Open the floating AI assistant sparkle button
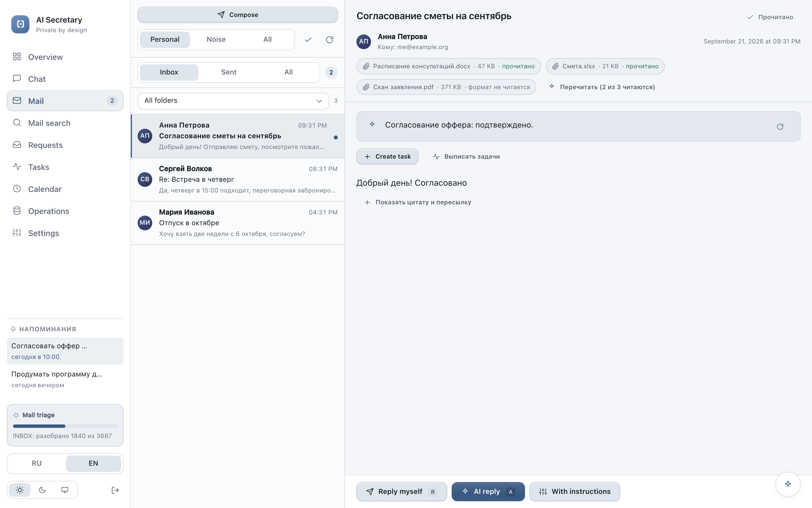The height and width of the screenshot is (508, 812). pyautogui.click(x=788, y=484)
